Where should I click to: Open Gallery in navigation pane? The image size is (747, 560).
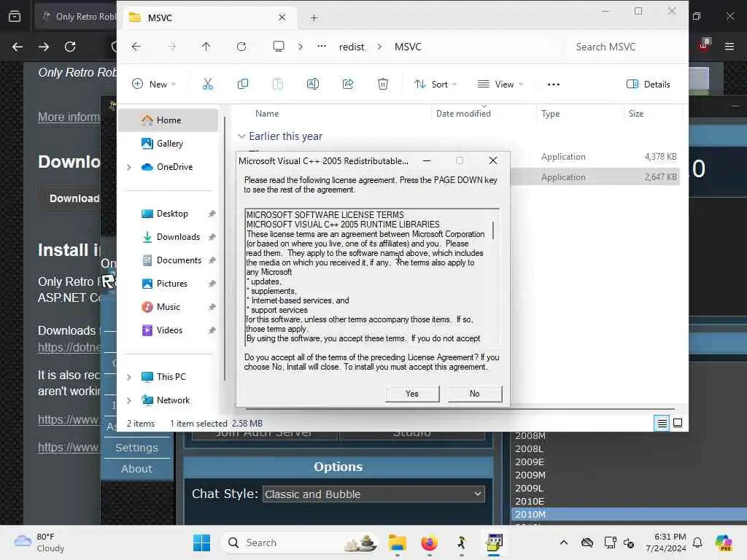pos(169,144)
